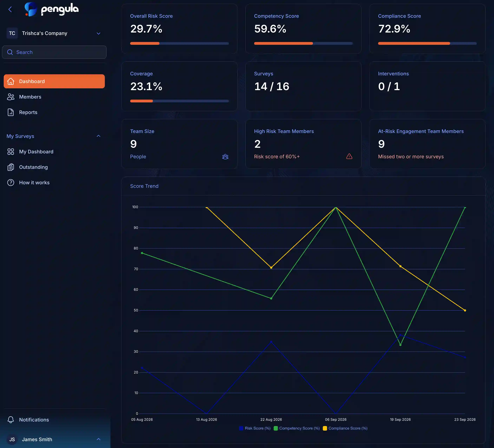Toggle Compliance Score legend entry

pos(345,428)
